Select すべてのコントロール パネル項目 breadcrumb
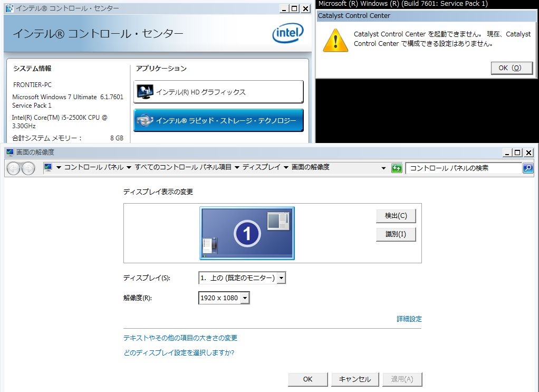539x392 pixels. click(183, 167)
